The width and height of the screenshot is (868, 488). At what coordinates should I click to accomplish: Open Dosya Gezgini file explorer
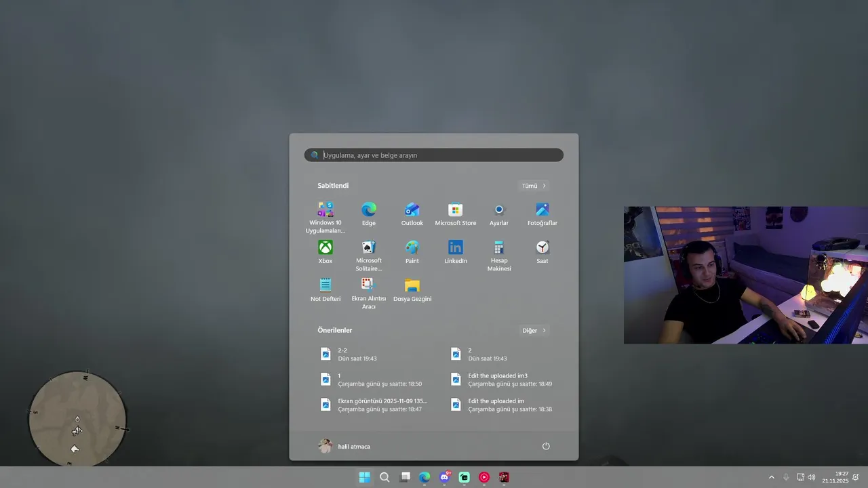click(412, 290)
